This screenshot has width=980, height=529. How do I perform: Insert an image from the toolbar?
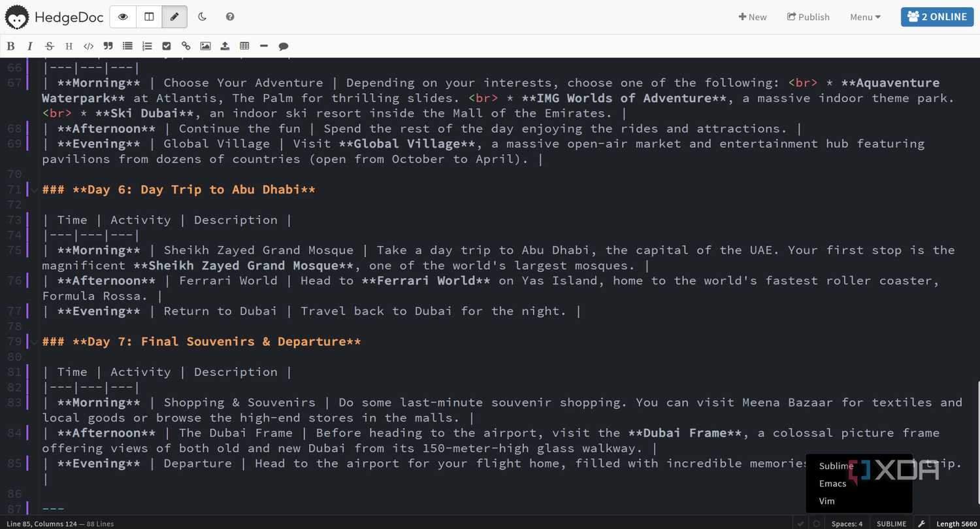[205, 46]
